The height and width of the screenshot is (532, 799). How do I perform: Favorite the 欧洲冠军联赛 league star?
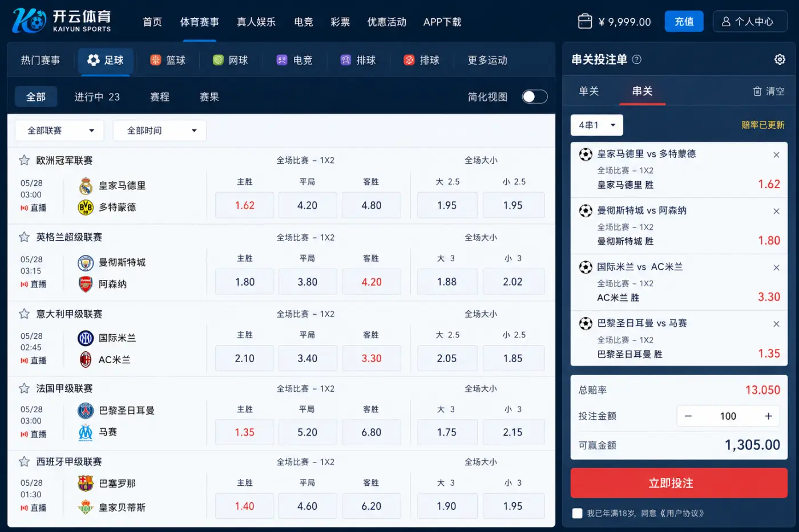coord(24,160)
